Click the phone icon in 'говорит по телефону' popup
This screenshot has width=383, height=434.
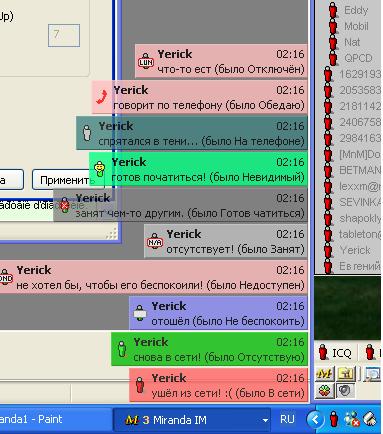click(x=102, y=97)
